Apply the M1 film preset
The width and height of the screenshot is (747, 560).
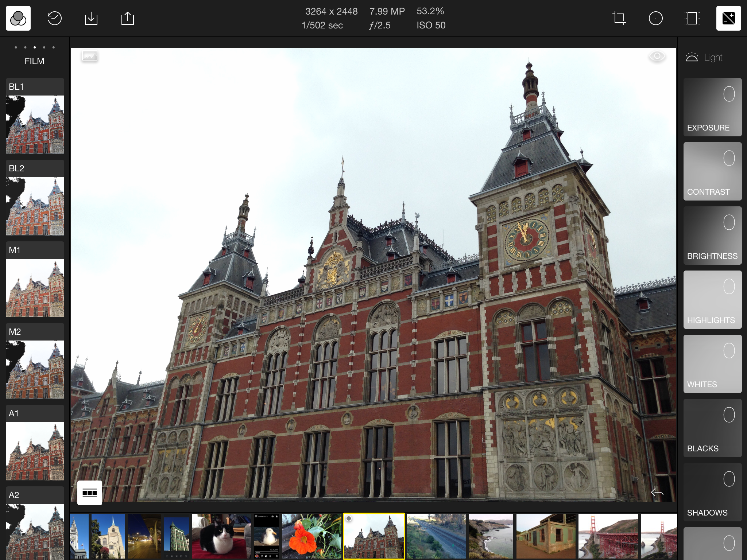35,279
